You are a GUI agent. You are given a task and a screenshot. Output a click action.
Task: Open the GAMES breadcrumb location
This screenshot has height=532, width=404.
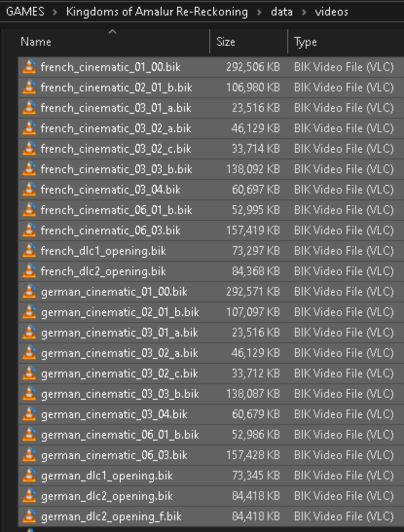click(x=25, y=12)
